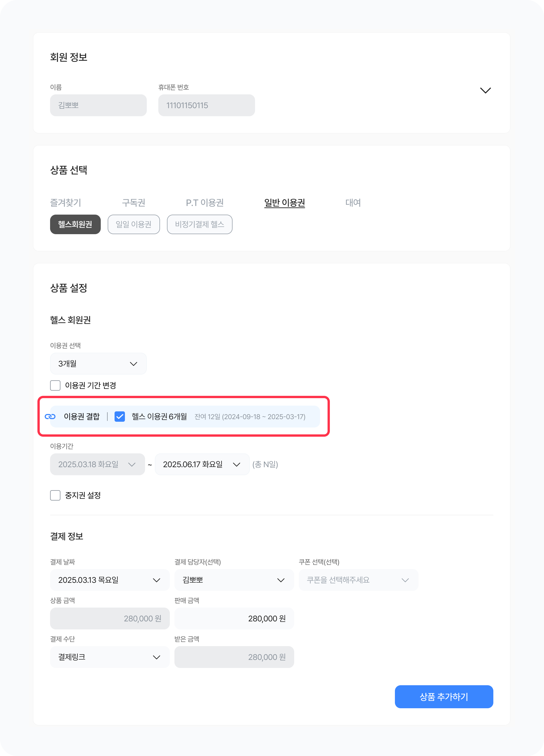Click the 상품 추가하기 button
The height and width of the screenshot is (756, 544).
[x=444, y=697]
